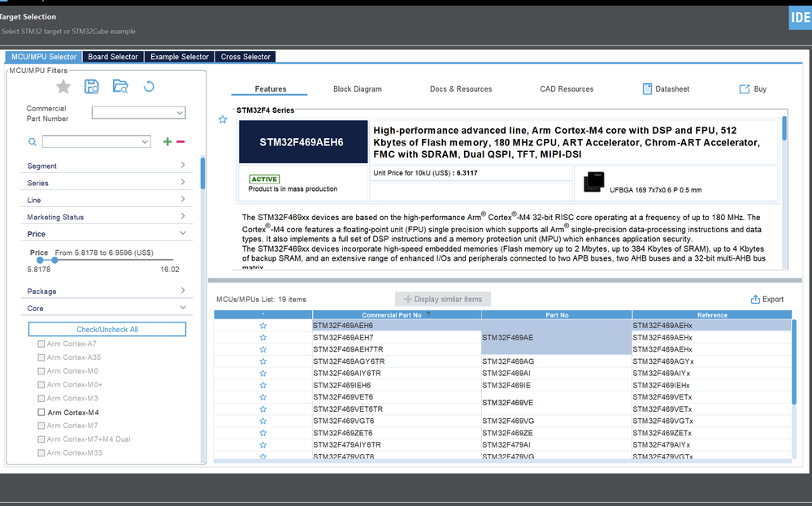The image size is (812, 506).
Task: Star the STM32F479AIY6TR row
Action: [263, 444]
